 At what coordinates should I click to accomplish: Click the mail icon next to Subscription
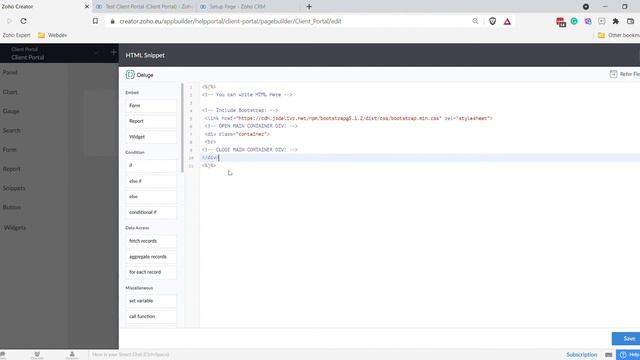point(609,355)
